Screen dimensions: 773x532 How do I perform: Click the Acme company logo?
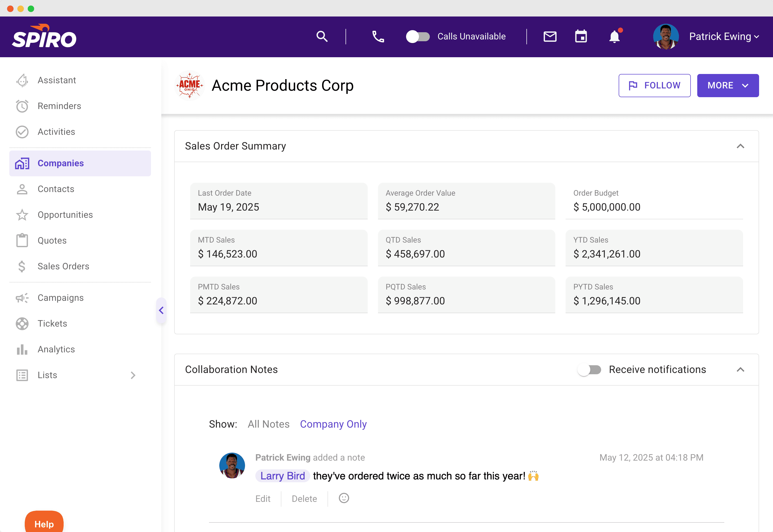tap(190, 85)
